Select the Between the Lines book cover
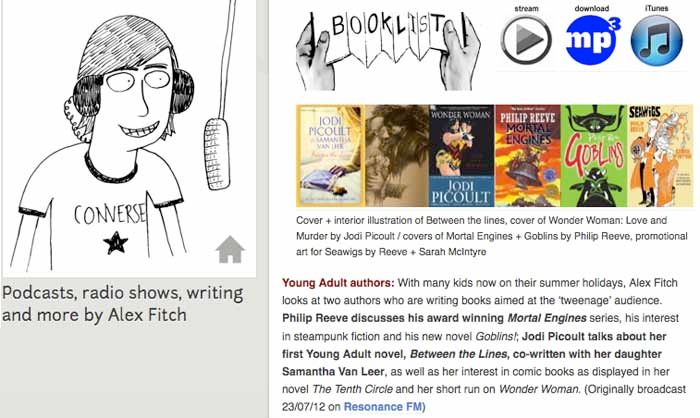700x418 pixels. coord(330,155)
